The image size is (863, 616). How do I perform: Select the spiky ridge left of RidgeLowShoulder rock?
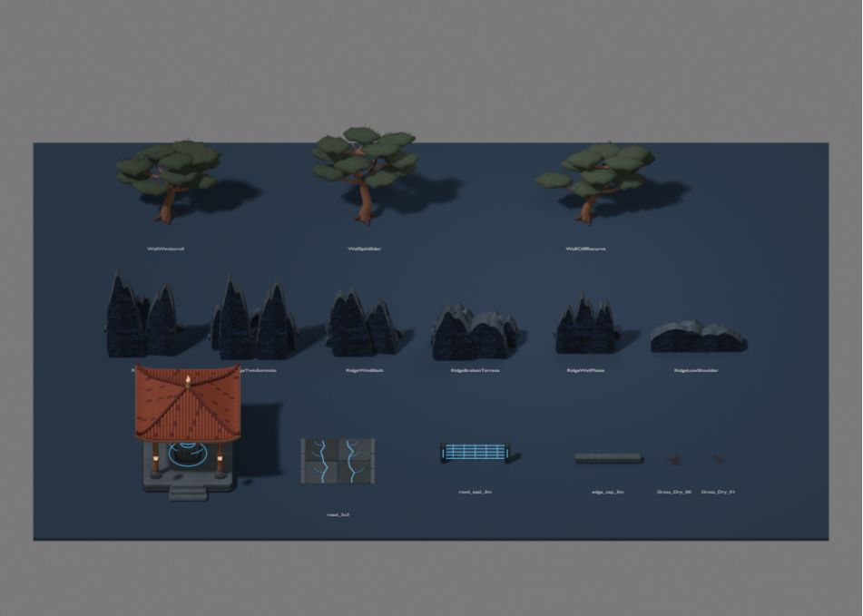[585, 325]
